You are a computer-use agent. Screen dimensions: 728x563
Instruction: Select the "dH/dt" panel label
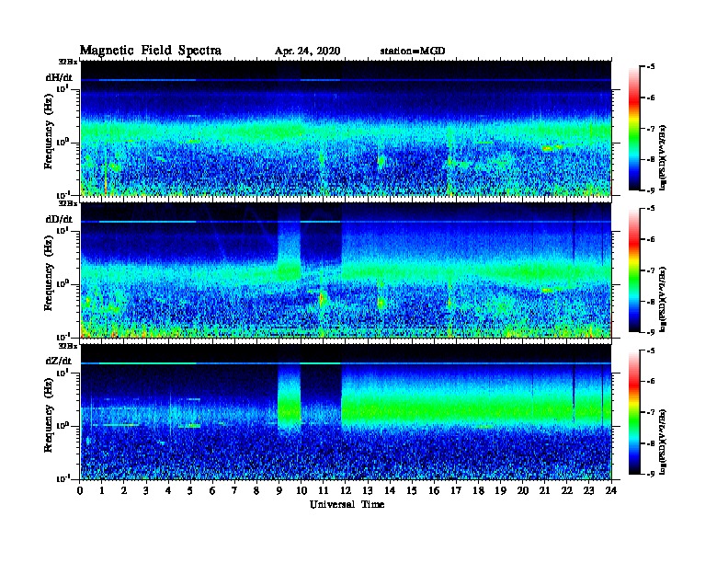pyautogui.click(x=59, y=77)
